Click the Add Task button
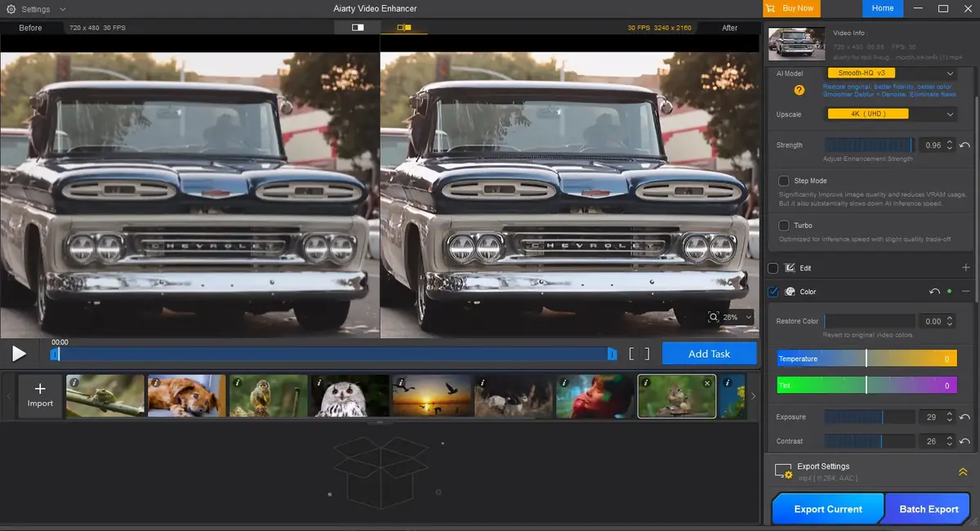The image size is (980, 531). point(709,354)
